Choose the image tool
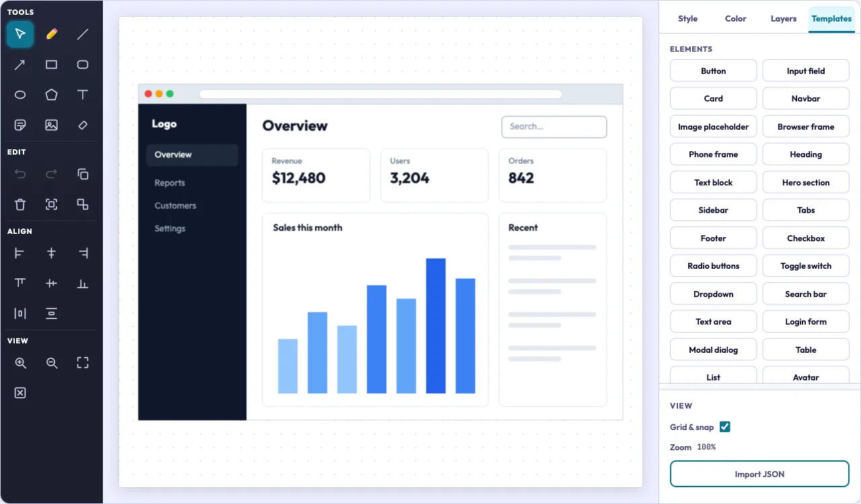Viewport: 861px width, 504px height. click(x=51, y=125)
